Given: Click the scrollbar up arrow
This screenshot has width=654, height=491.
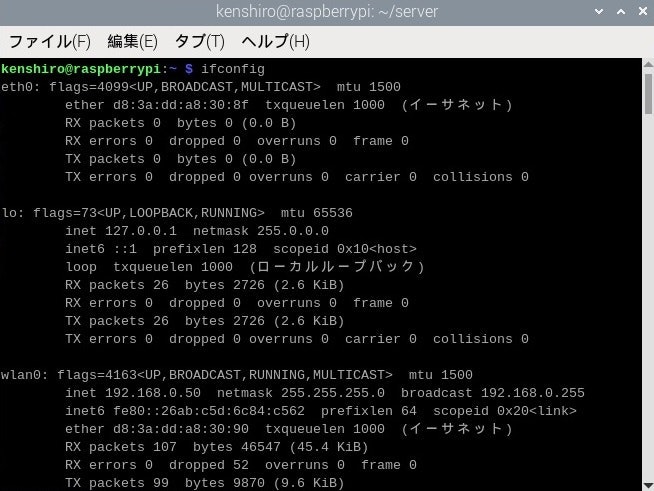Looking at the screenshot, I should click(648, 64).
